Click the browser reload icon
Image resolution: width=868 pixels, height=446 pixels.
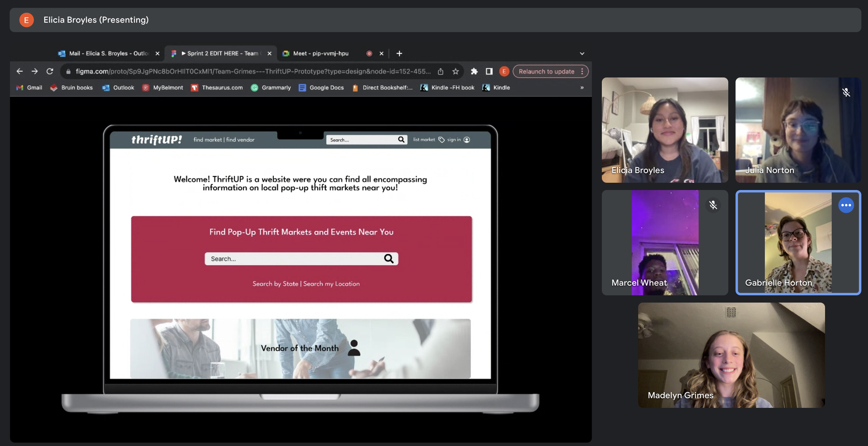click(x=50, y=71)
